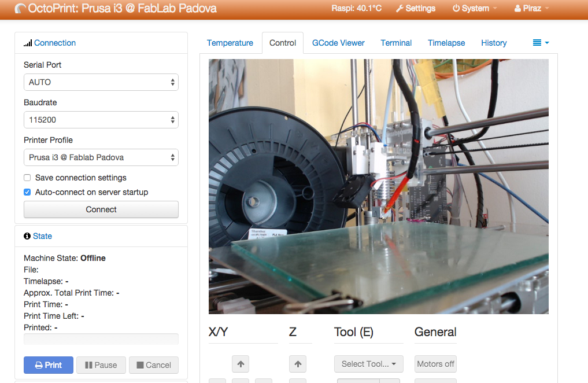588x383 pixels.
Task: Open the Serial Port dropdown
Action: (x=101, y=82)
